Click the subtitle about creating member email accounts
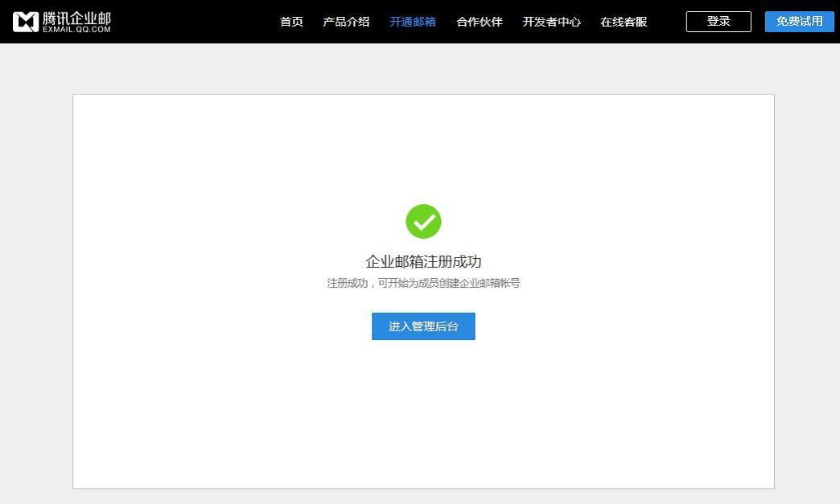Image resolution: width=840 pixels, height=504 pixels. pos(423,283)
